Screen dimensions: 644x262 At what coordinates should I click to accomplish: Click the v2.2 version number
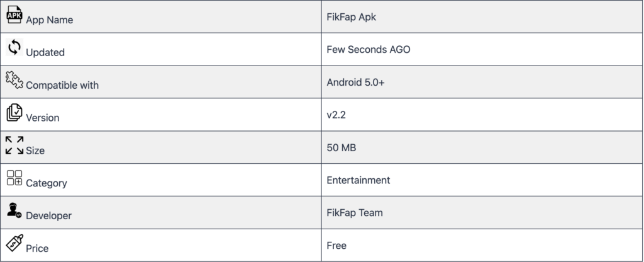(336, 115)
